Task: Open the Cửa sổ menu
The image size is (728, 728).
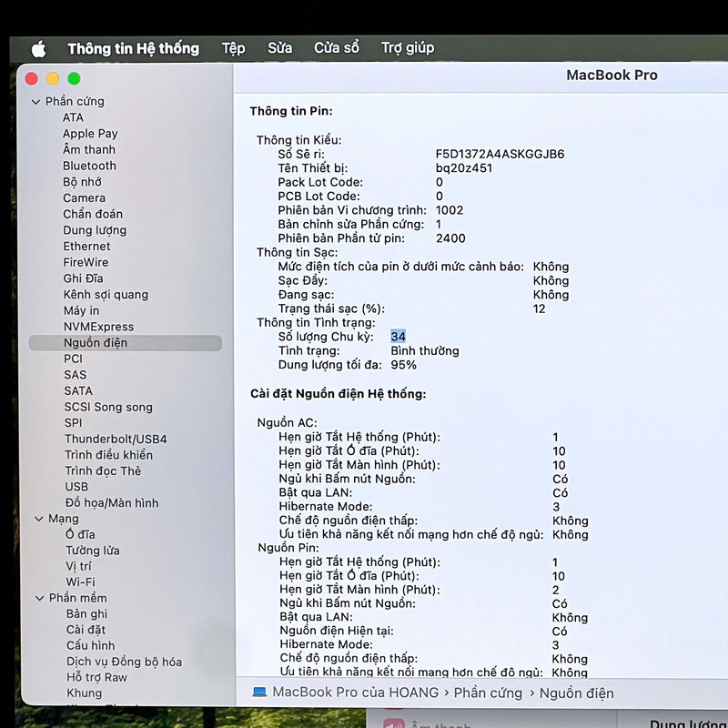Action: 336,48
